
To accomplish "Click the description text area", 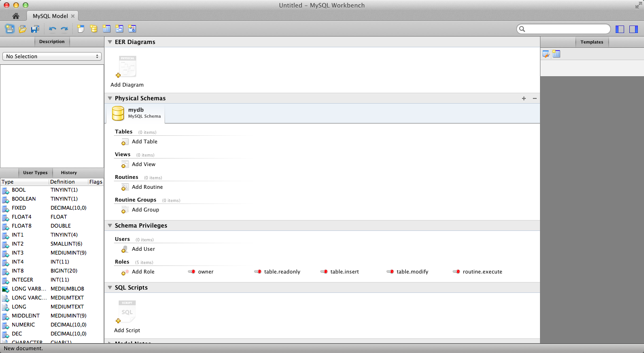I will pos(52,116).
